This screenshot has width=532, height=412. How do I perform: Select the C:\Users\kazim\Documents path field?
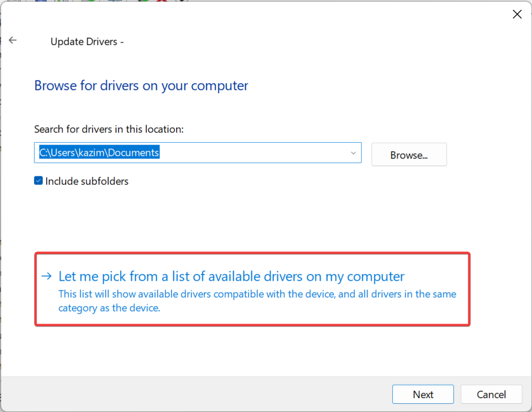[x=173, y=153]
